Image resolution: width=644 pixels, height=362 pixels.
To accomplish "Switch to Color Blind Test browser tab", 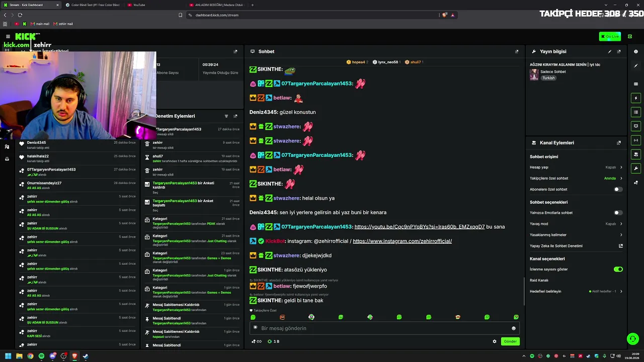I will pyautogui.click(x=95, y=5).
